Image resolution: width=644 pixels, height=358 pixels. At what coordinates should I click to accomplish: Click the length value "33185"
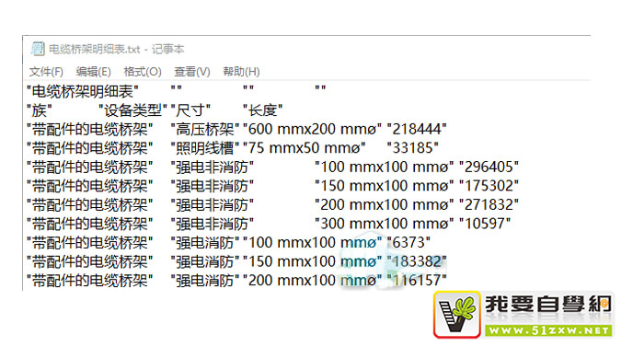pos(413,148)
